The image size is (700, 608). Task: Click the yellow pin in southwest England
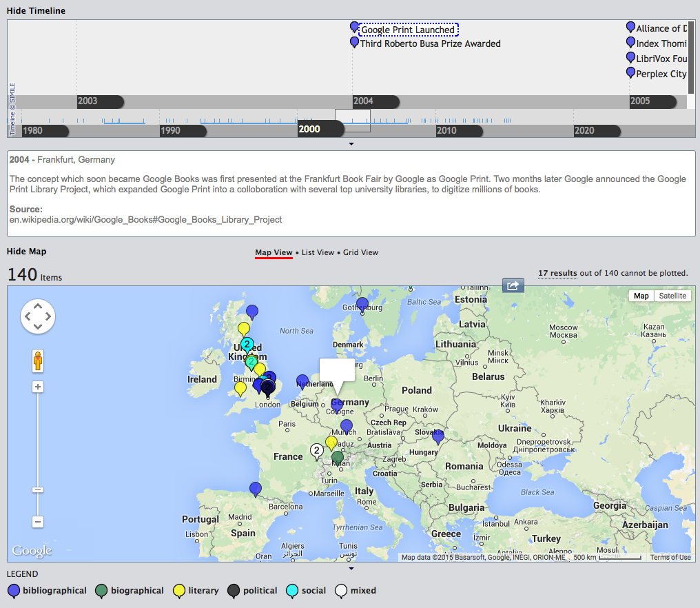coord(240,388)
